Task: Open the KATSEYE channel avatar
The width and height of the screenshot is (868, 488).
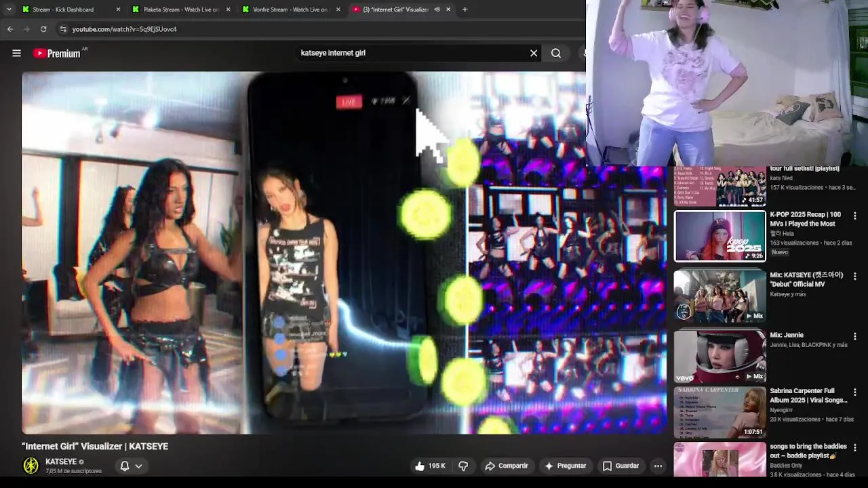Action: 31,466
